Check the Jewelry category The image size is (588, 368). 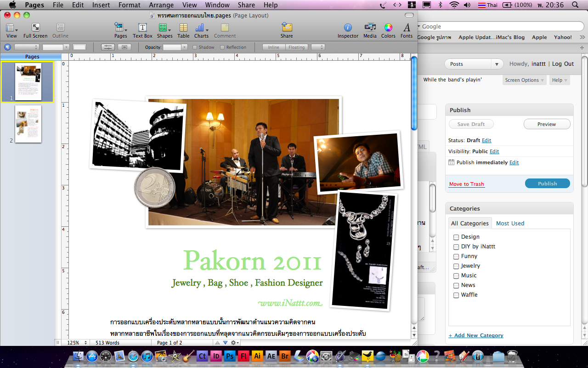(x=456, y=266)
